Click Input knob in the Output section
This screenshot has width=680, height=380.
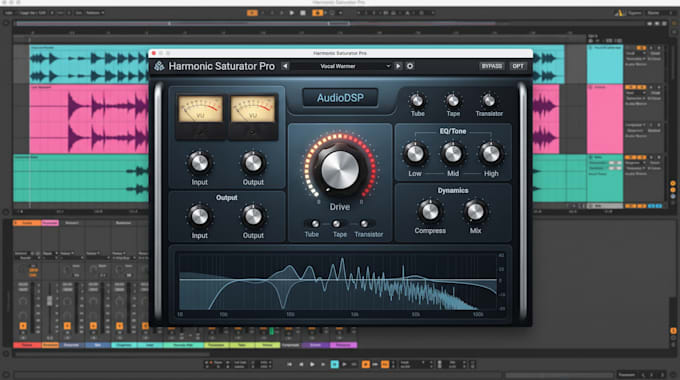click(199, 216)
